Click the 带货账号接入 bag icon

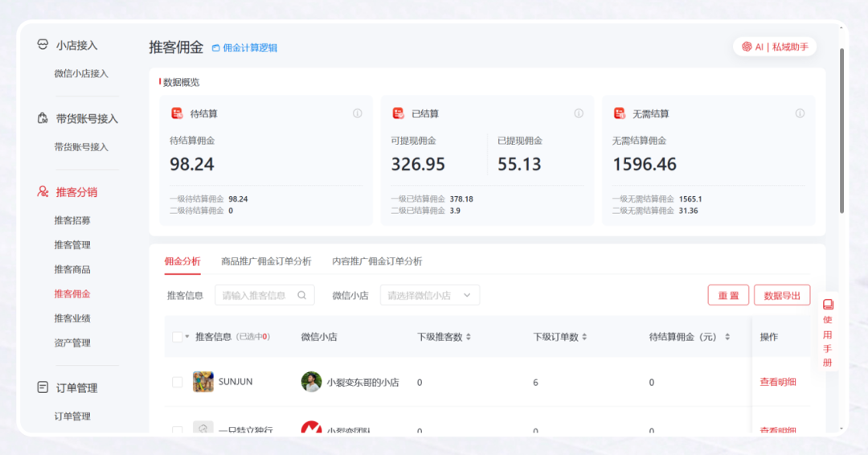click(x=43, y=118)
